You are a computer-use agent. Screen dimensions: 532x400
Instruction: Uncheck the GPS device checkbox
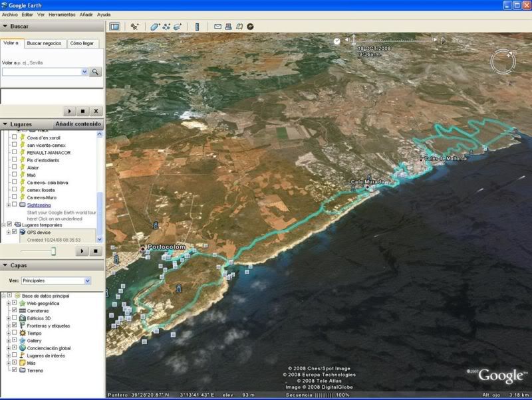coord(14,232)
